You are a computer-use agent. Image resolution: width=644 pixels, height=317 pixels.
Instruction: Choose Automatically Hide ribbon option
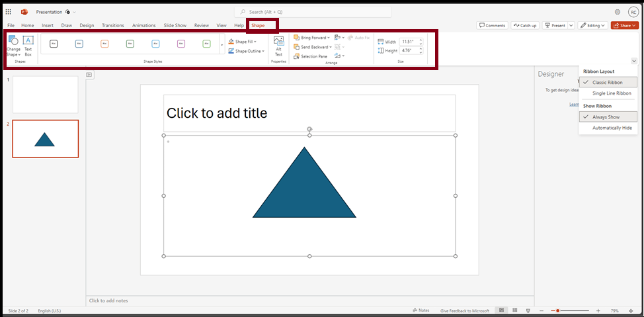(x=608, y=128)
